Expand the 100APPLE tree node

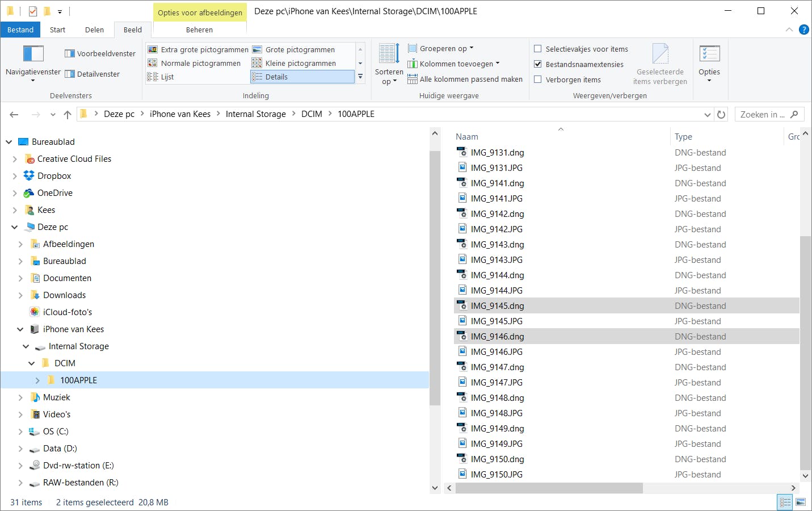coord(37,380)
